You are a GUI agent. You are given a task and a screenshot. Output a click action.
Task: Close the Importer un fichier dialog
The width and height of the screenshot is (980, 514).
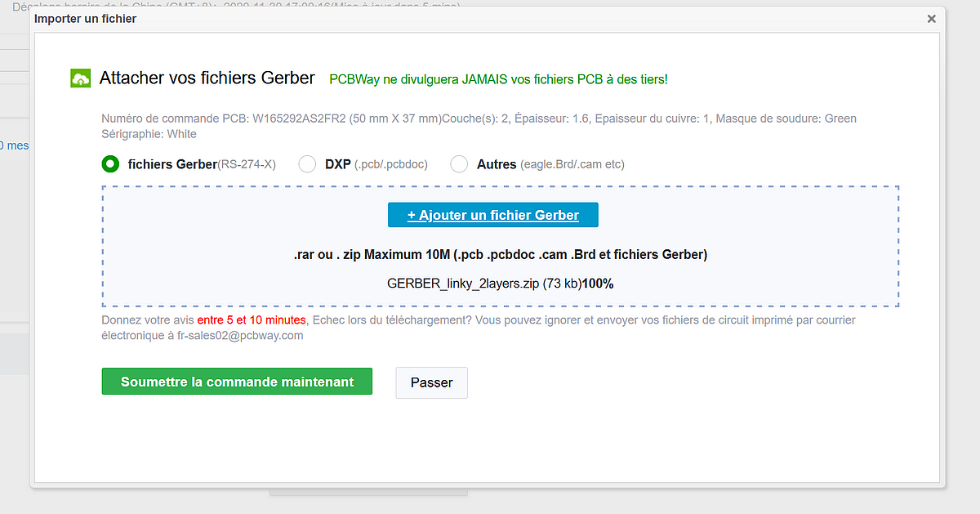point(931,19)
